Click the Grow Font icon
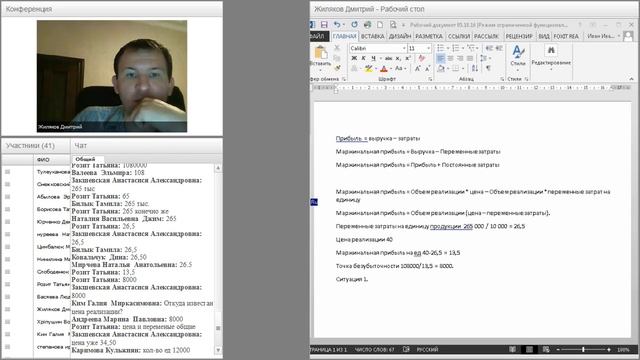This screenshot has width=640, height=360. (418, 69)
